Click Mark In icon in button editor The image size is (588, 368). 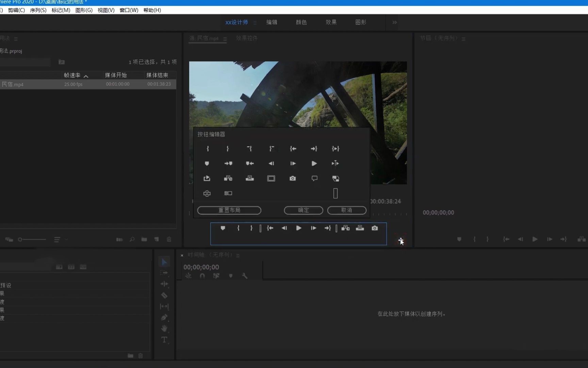click(x=208, y=149)
